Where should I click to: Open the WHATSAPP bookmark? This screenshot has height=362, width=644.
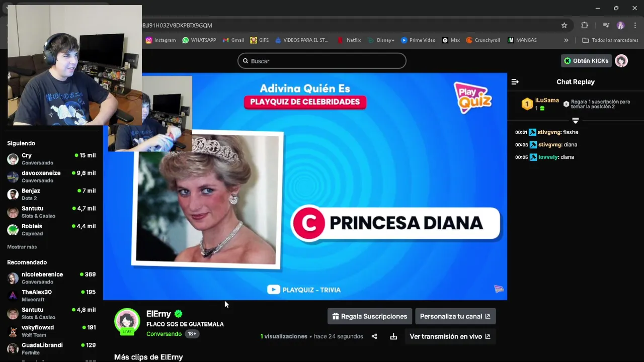pos(199,40)
